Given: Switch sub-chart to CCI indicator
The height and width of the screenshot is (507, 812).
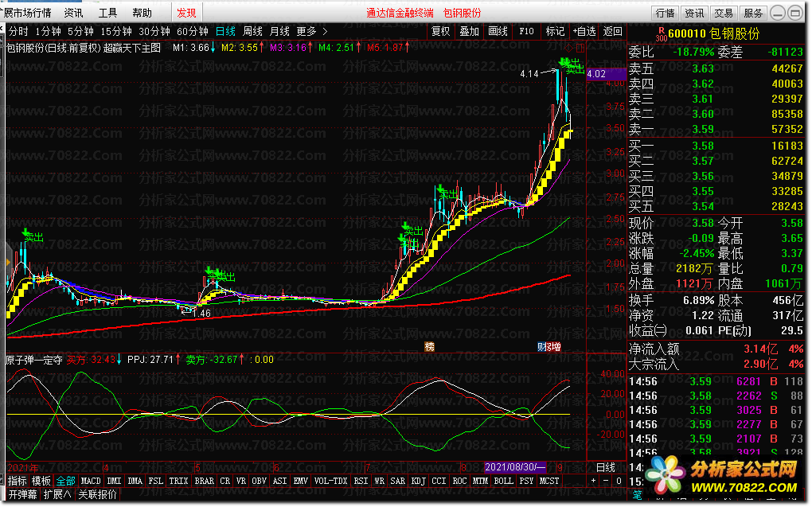Looking at the screenshot, I should pyautogui.click(x=439, y=481).
